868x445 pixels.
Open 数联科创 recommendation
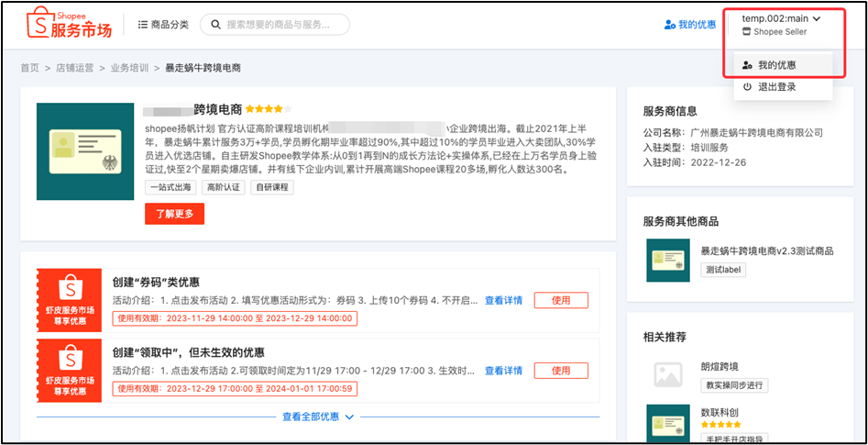coord(720,413)
